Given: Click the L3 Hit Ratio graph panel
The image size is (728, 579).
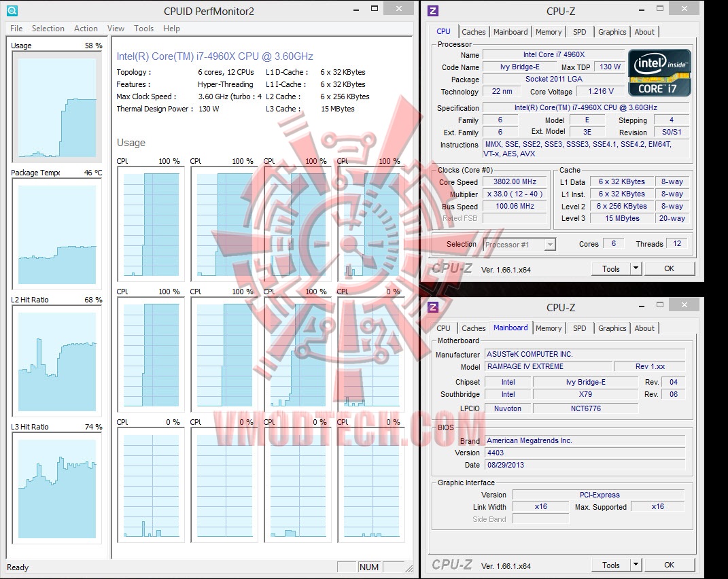Looking at the screenshot, I should (x=56, y=489).
